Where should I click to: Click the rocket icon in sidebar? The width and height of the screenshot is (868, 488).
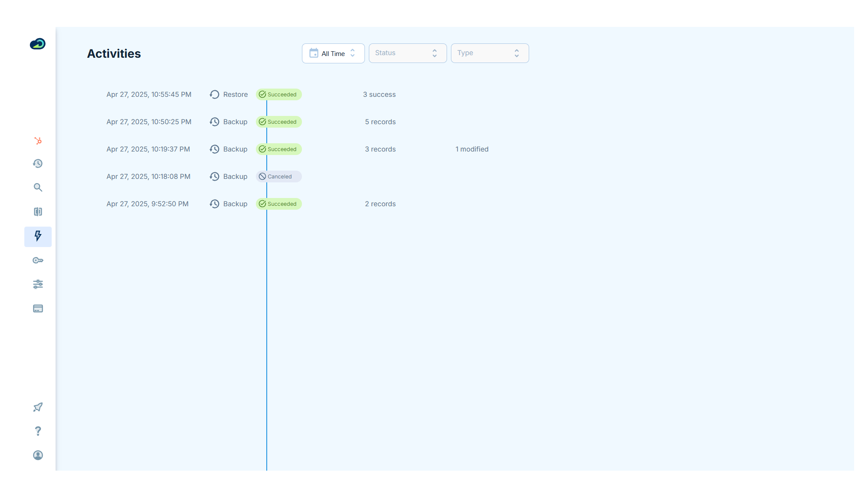(38, 407)
